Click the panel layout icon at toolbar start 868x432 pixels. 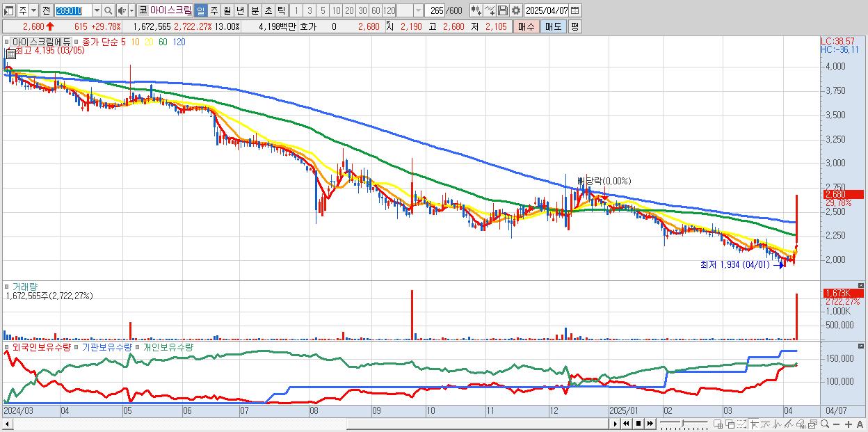tap(9, 10)
